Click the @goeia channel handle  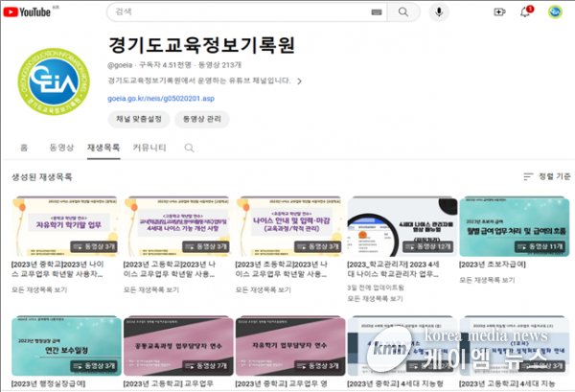tap(120, 65)
